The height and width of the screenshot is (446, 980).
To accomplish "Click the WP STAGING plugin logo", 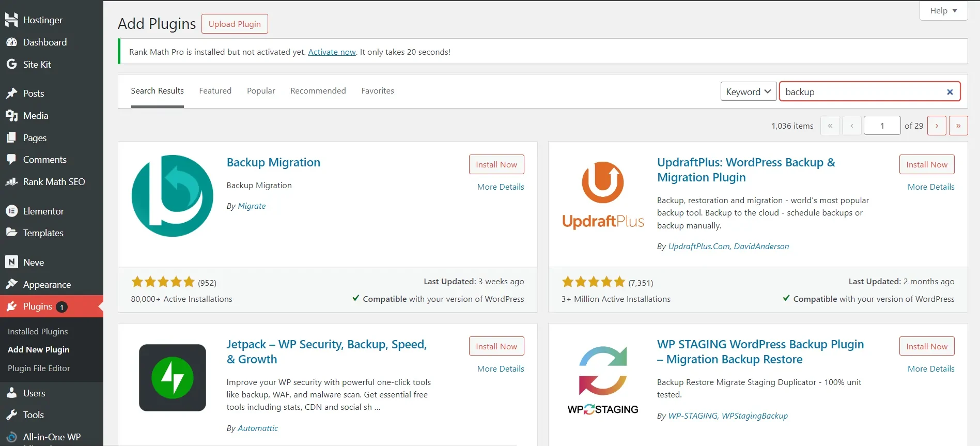I will click(x=603, y=381).
